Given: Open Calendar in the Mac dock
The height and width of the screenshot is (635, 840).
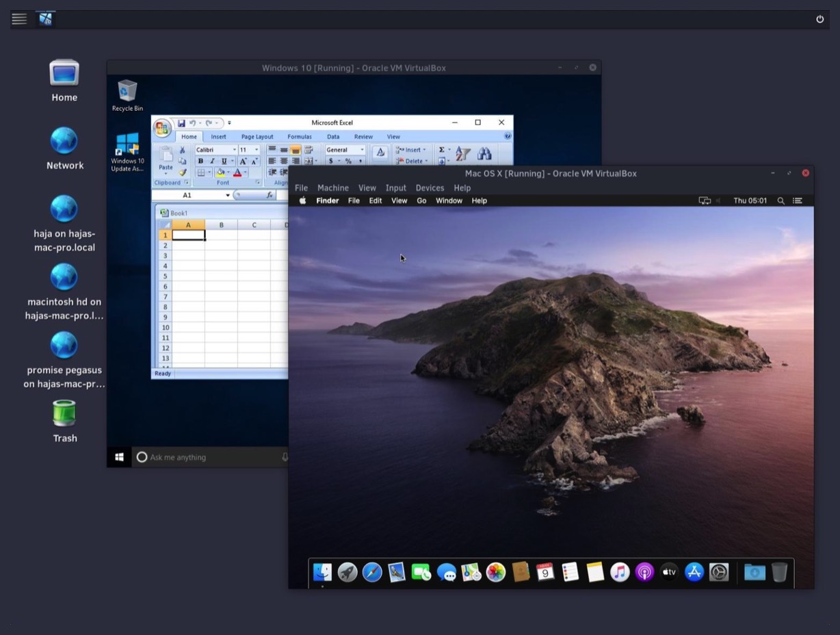Looking at the screenshot, I should tap(545, 572).
